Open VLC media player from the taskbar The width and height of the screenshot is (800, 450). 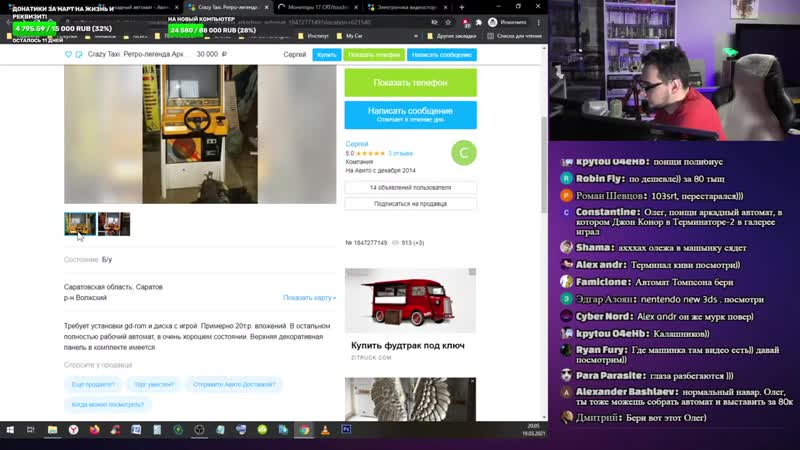click(325, 430)
